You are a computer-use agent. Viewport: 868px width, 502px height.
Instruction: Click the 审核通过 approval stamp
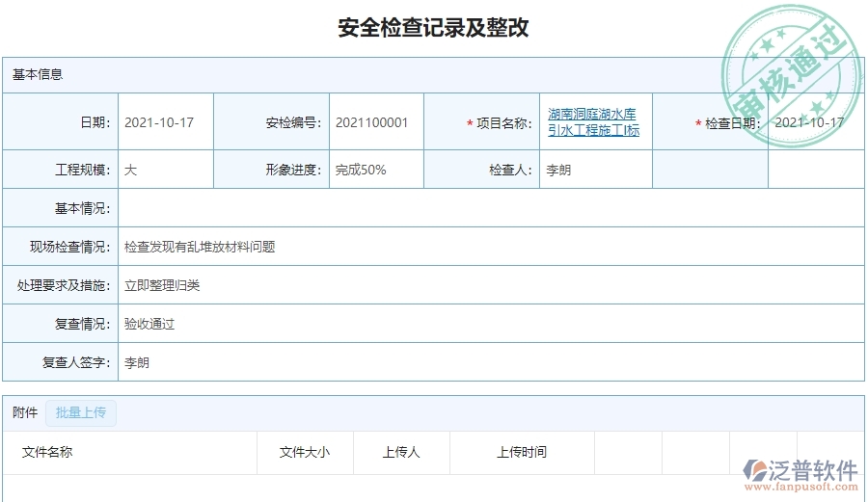[789, 77]
